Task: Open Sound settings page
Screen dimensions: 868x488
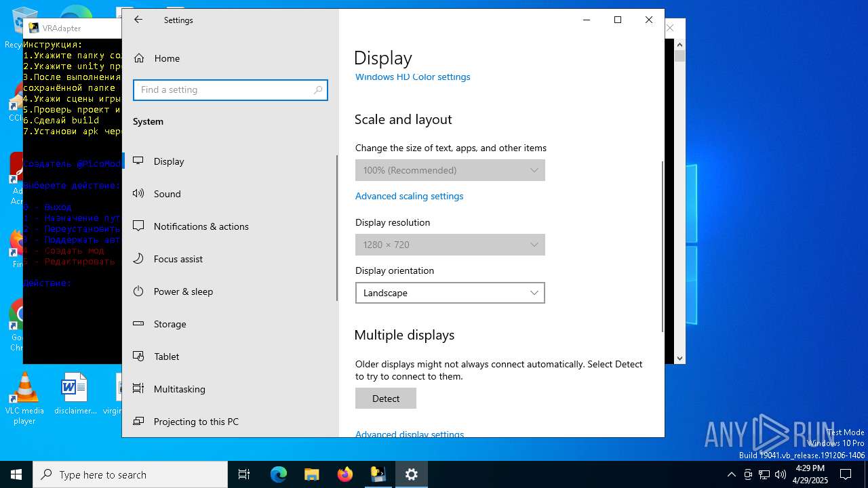Action: [230, 194]
